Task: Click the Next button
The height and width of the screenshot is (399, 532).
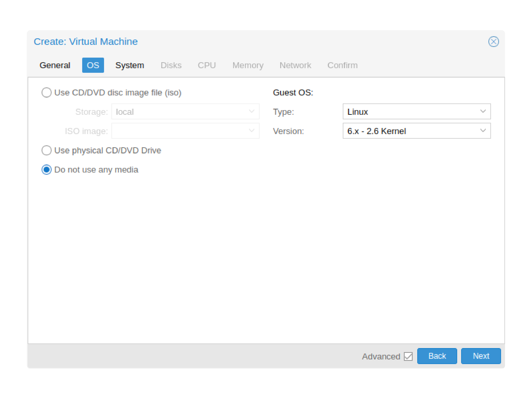Action: tap(481, 356)
